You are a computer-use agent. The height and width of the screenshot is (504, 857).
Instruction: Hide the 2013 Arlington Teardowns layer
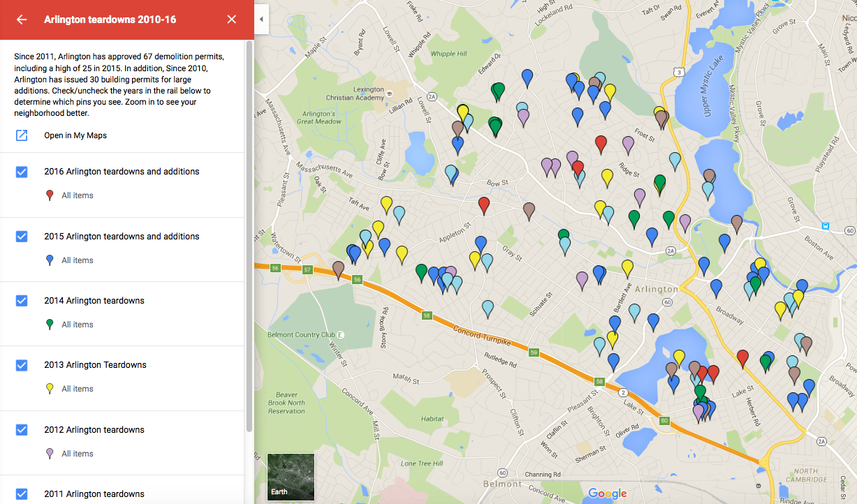22,365
